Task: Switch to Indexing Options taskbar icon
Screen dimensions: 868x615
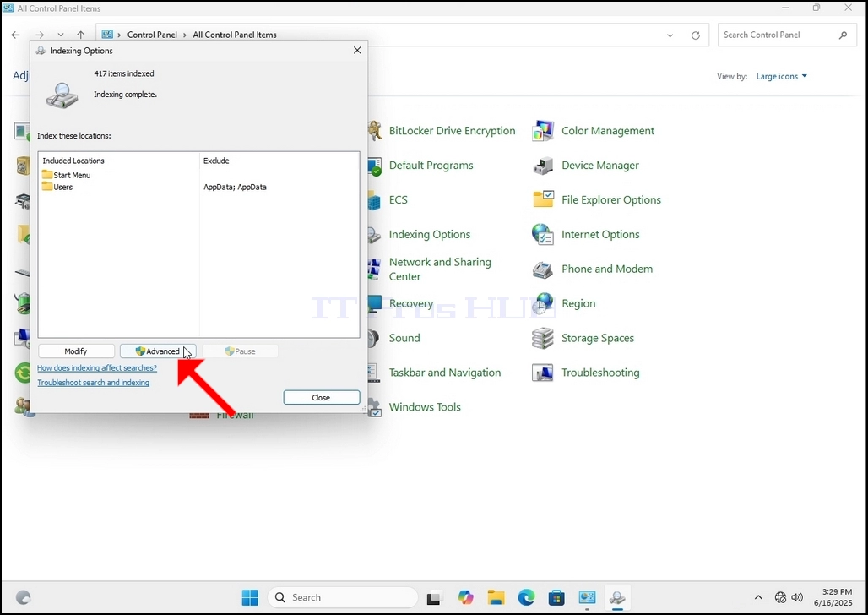Action: click(x=617, y=597)
